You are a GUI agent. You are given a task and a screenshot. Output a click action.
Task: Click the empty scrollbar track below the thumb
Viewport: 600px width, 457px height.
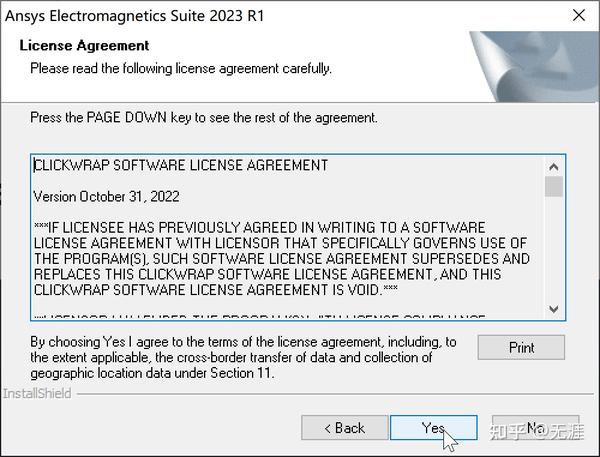554,248
